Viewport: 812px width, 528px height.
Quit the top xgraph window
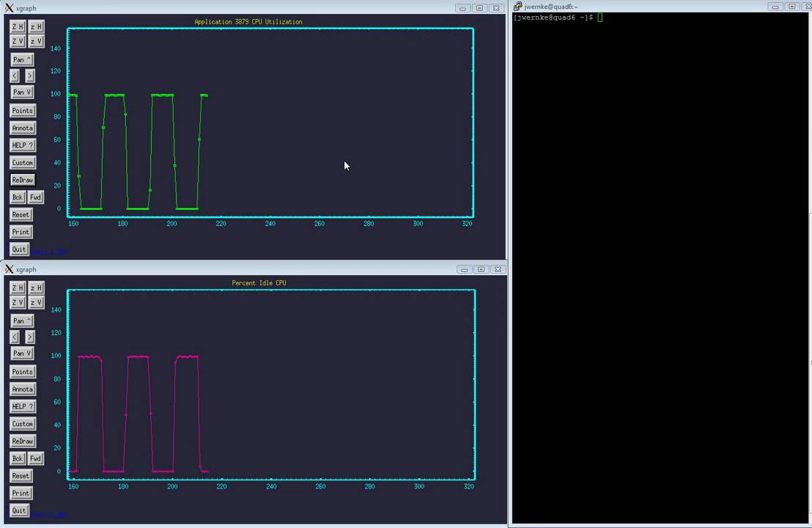(x=18, y=249)
